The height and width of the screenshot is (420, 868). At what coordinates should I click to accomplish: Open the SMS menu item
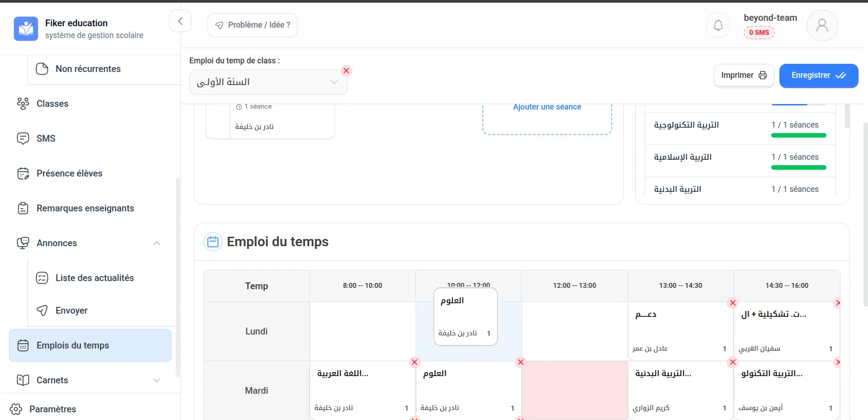[x=46, y=138]
